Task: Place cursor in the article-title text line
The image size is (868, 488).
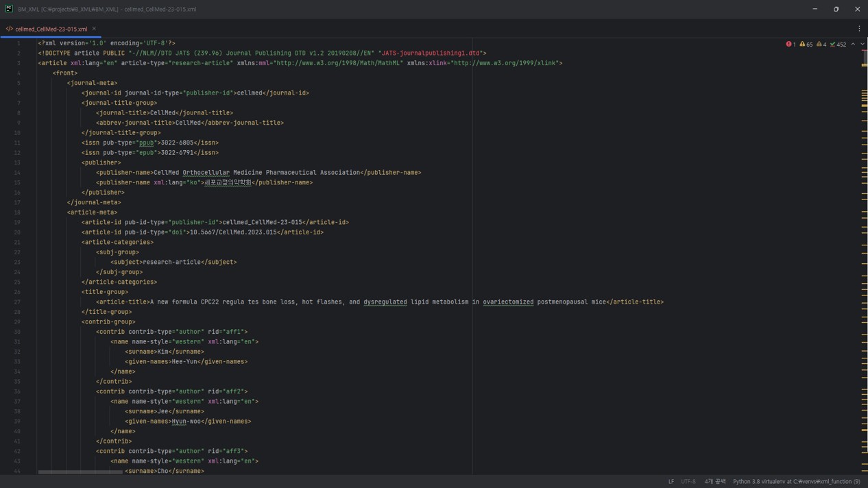Action: click(x=309, y=302)
